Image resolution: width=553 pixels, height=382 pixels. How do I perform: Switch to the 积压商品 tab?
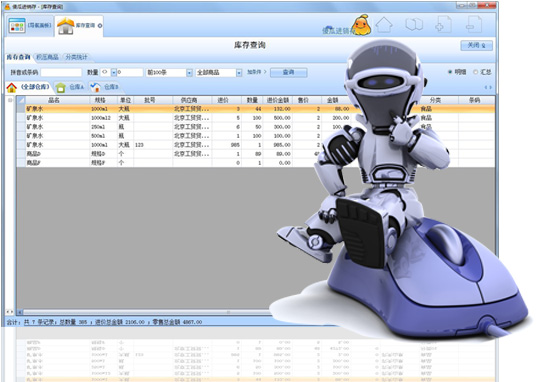[x=47, y=57]
